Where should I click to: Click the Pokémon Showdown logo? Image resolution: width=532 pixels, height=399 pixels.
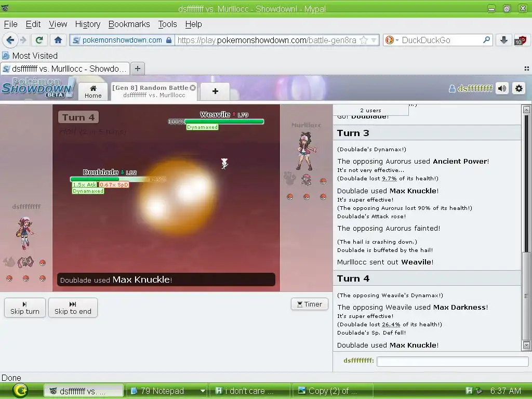coord(38,88)
